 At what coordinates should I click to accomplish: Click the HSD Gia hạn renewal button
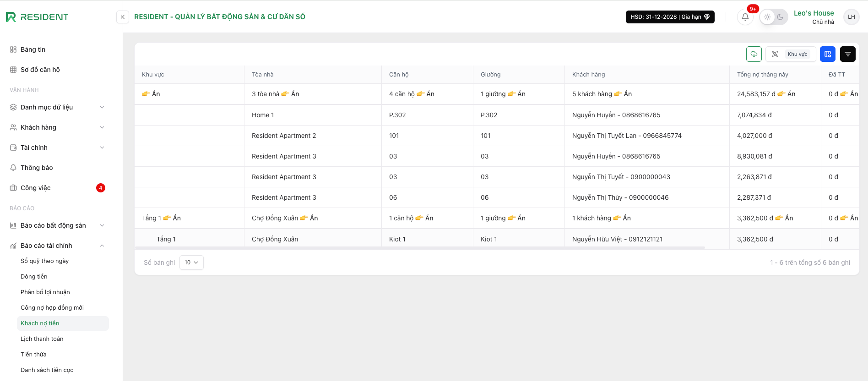click(x=670, y=17)
